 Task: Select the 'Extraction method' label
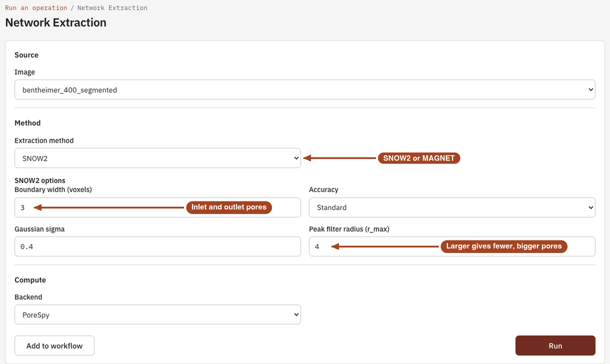point(44,140)
